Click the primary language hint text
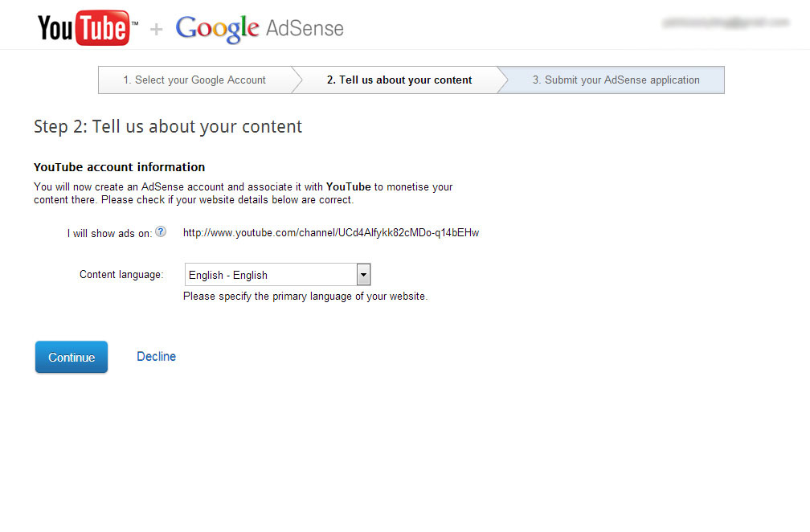This screenshot has width=810, height=532. click(305, 297)
